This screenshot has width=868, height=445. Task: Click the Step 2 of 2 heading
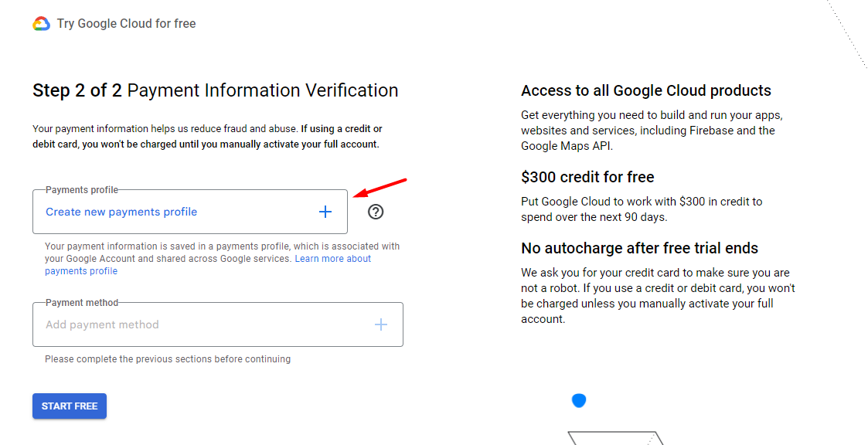[x=216, y=90]
